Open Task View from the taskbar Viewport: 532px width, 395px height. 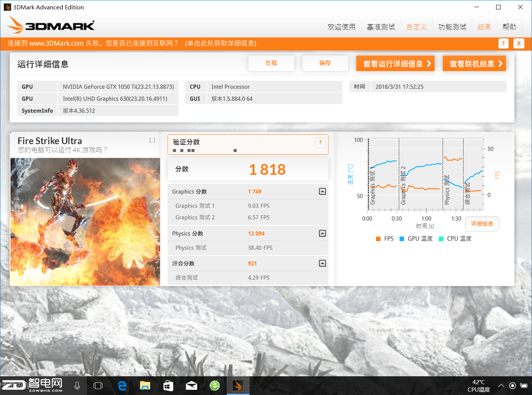(x=98, y=386)
